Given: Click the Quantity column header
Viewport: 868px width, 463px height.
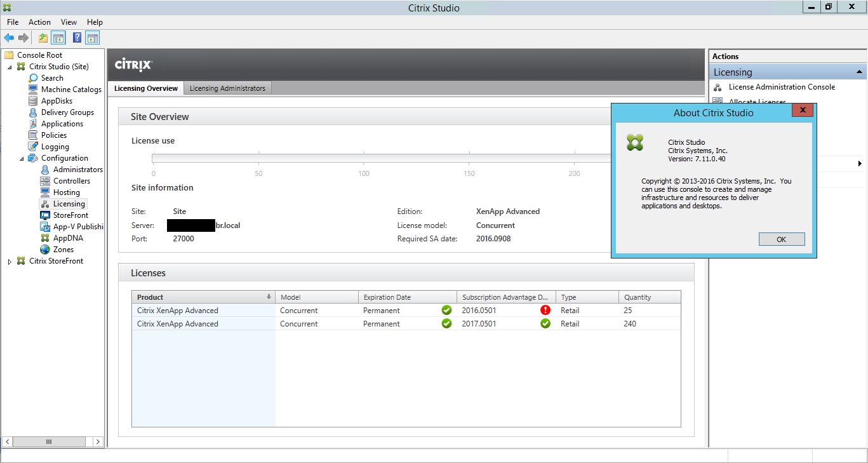Looking at the screenshot, I should (x=650, y=297).
